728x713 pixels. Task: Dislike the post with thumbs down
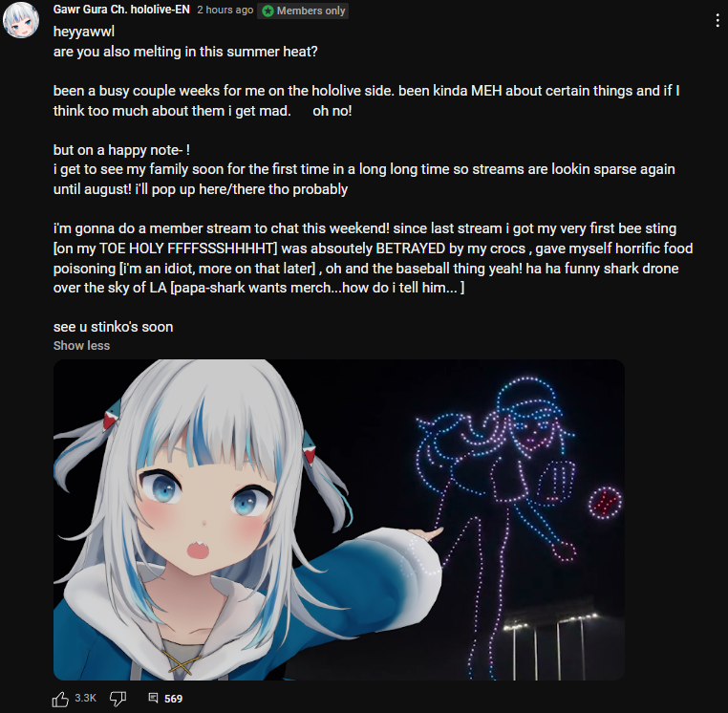pyautogui.click(x=118, y=698)
